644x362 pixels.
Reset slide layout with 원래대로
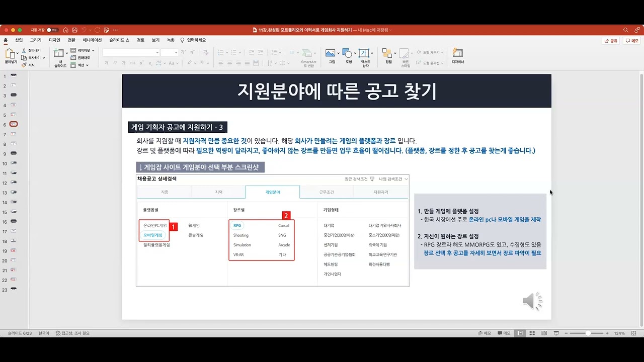(80, 58)
